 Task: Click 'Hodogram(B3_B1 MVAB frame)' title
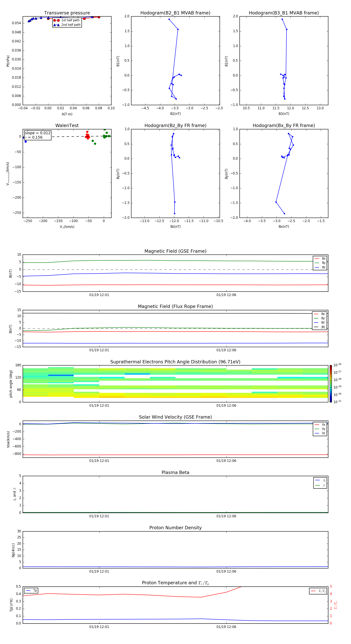click(x=284, y=13)
